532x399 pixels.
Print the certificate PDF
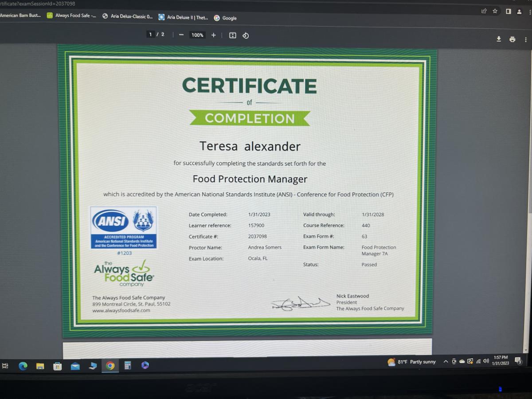tap(512, 39)
